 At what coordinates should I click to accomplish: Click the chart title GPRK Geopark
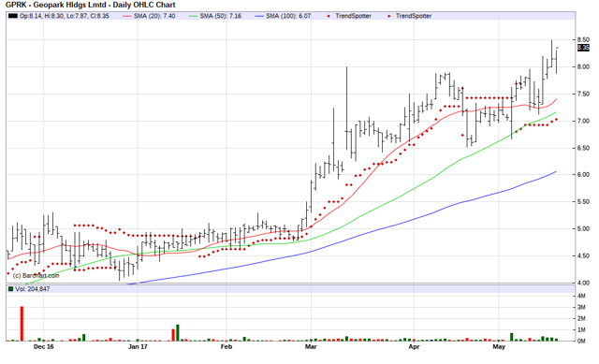tap(90, 5)
